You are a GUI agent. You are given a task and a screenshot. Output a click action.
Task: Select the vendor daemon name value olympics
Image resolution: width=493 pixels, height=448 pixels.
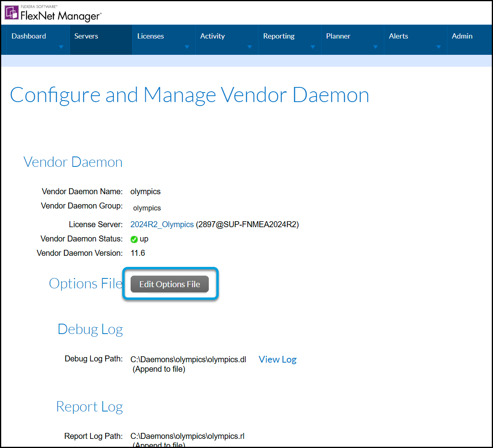[145, 191]
